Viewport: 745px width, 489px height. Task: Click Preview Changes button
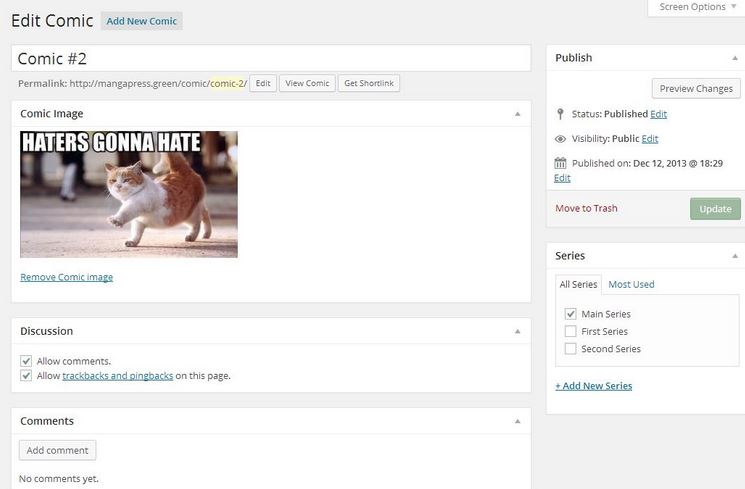pyautogui.click(x=696, y=89)
